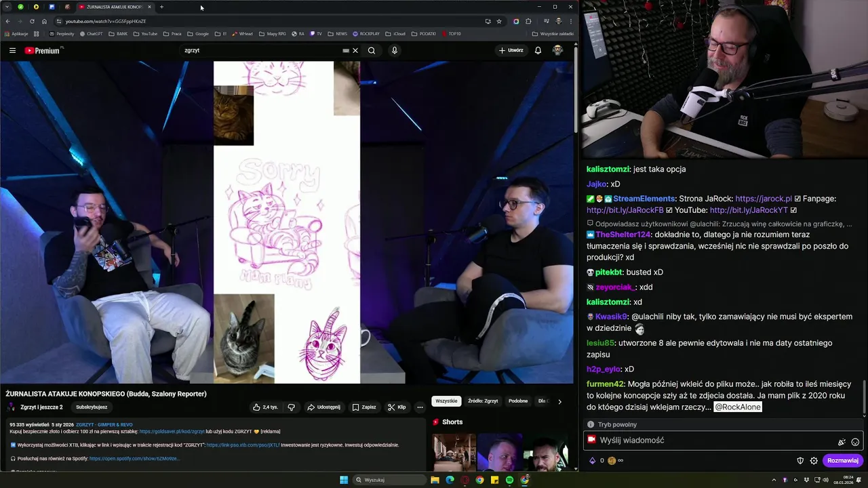Screen dimensions: 868x488
Task: Click the Utwórz create button
Action: click(x=511, y=50)
